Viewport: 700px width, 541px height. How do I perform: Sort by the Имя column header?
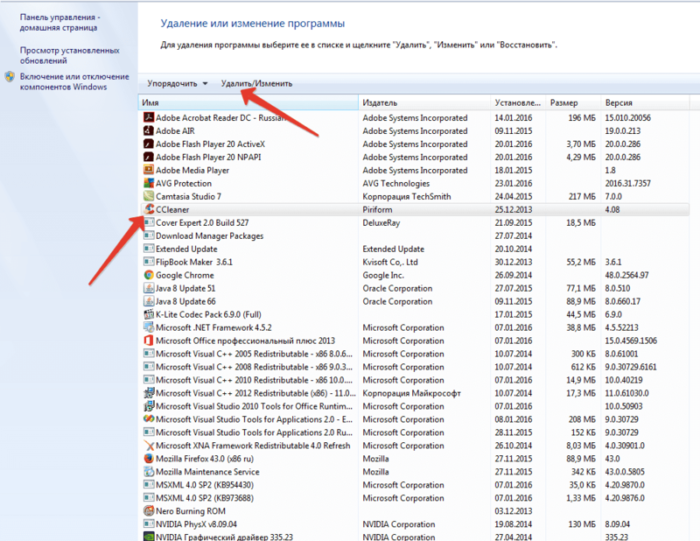[249, 103]
